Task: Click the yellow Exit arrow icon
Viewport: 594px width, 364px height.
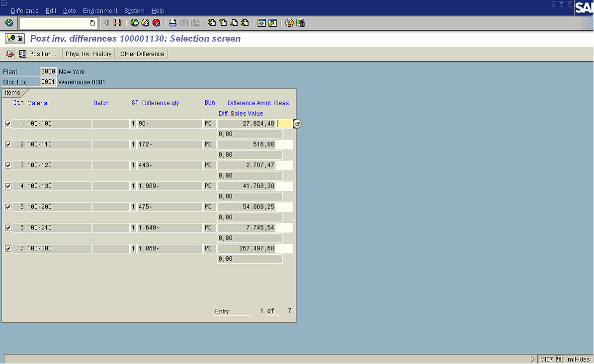Action: pyautogui.click(x=145, y=23)
